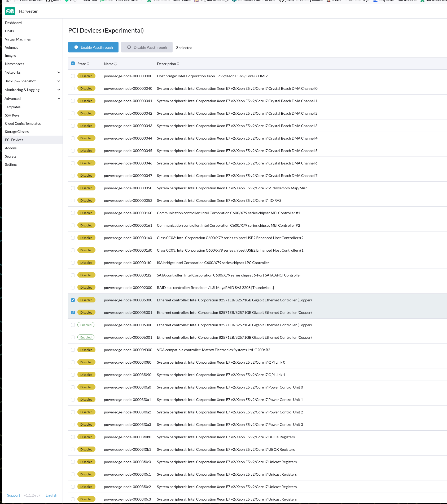Open the Container Platform bookmark
This screenshot has width=447, height=504.
pyautogui.click(x=253, y=1)
